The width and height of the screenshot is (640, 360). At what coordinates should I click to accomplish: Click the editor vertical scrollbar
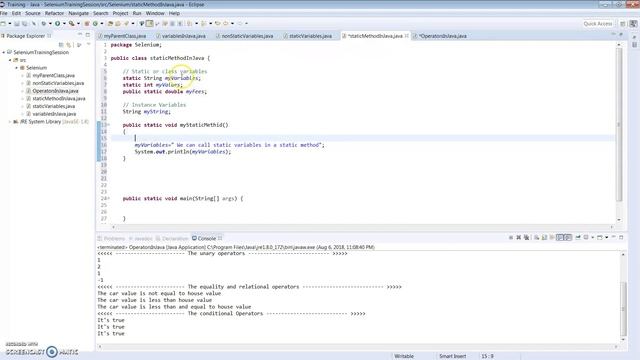click(x=619, y=124)
